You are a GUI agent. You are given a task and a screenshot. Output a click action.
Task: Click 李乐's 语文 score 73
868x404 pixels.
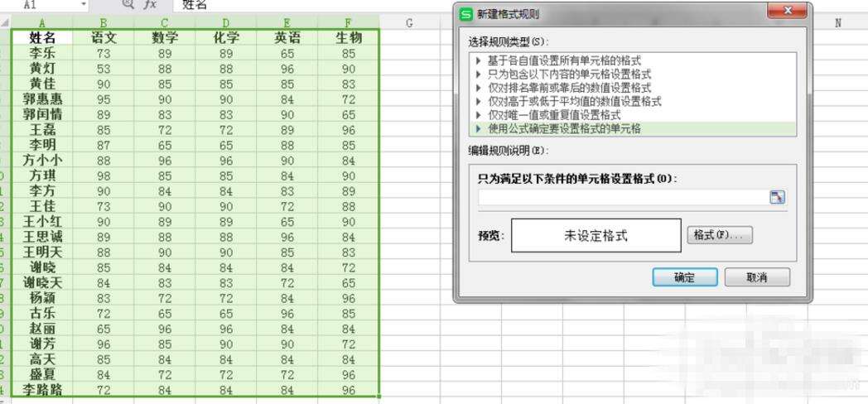(x=104, y=54)
